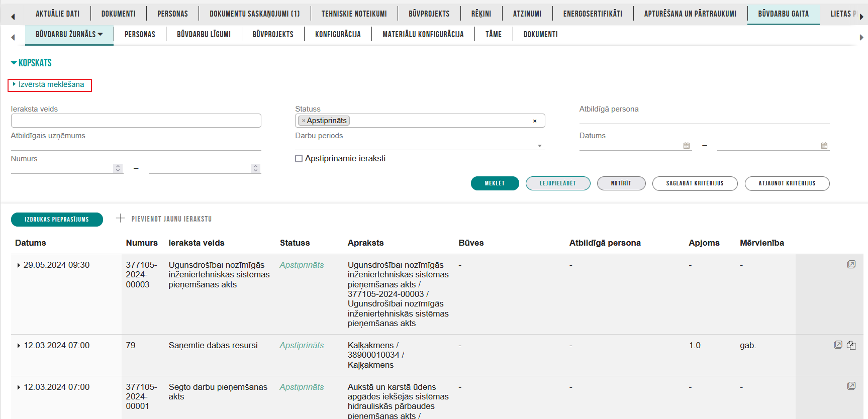Click the Apjoms value 1.0
Viewport: 868px width, 419px height.
[x=695, y=345]
